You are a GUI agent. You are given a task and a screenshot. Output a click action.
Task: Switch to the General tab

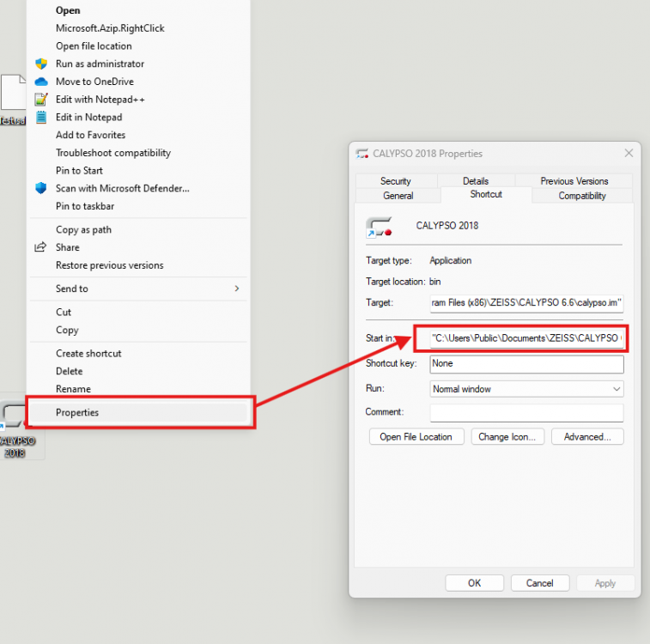pos(398,195)
